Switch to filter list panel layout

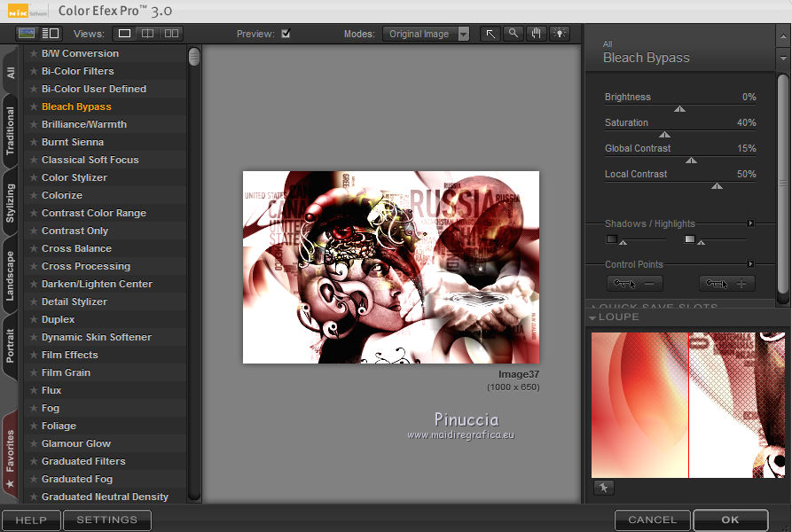pyautogui.click(x=51, y=34)
